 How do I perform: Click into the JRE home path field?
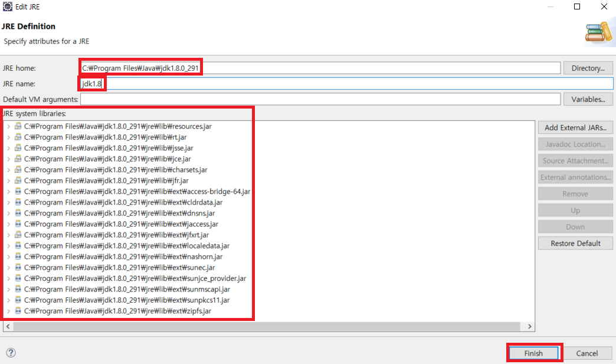click(320, 68)
